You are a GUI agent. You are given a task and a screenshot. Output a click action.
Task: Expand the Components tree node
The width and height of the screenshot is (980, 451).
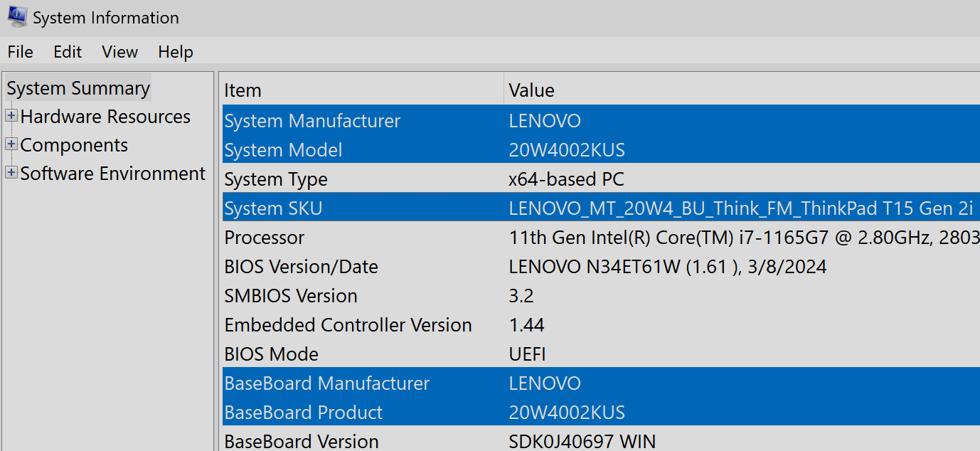11,144
